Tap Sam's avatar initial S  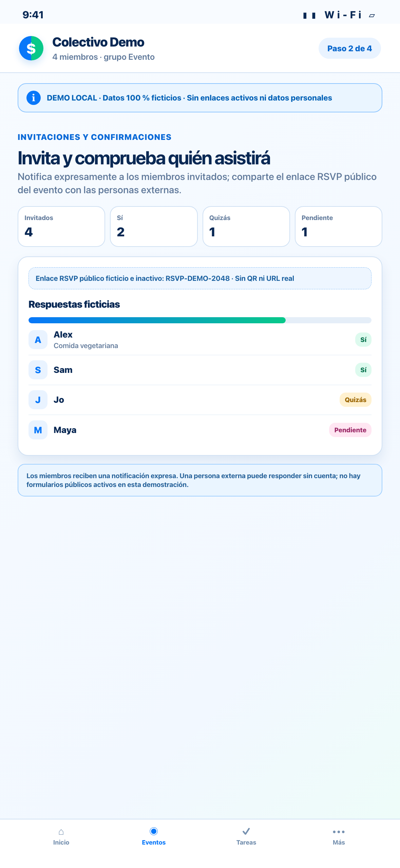[38, 370]
